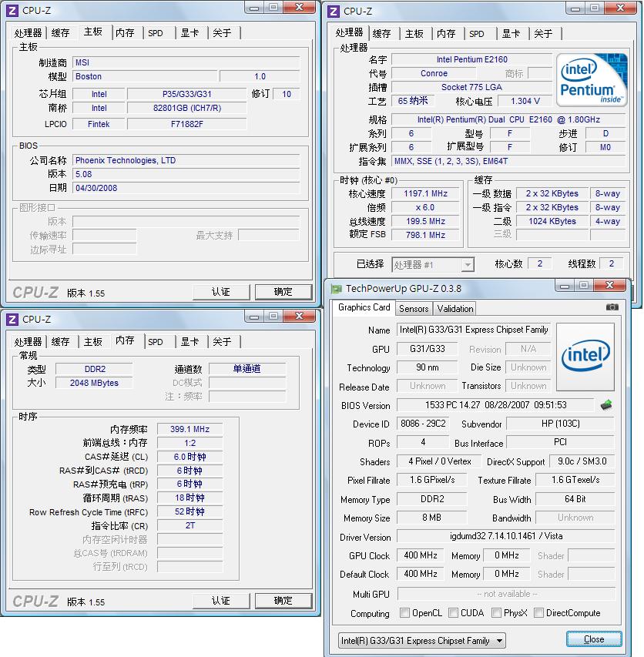Select the Graphics Card tab in GPU-Z

(x=364, y=307)
